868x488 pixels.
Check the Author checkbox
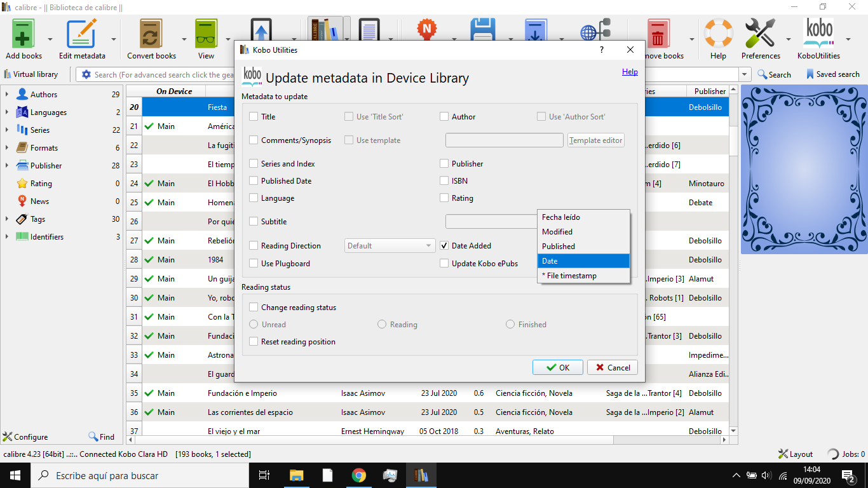[x=444, y=117]
